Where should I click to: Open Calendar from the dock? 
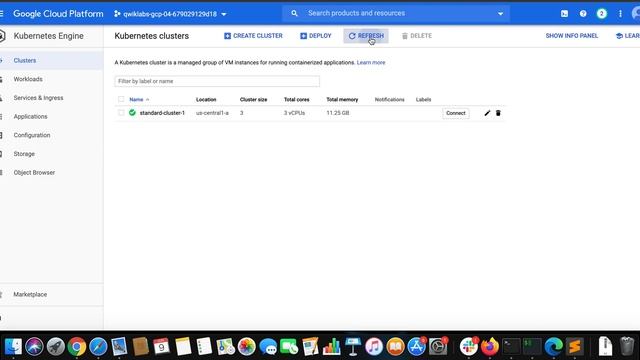pos(162,347)
